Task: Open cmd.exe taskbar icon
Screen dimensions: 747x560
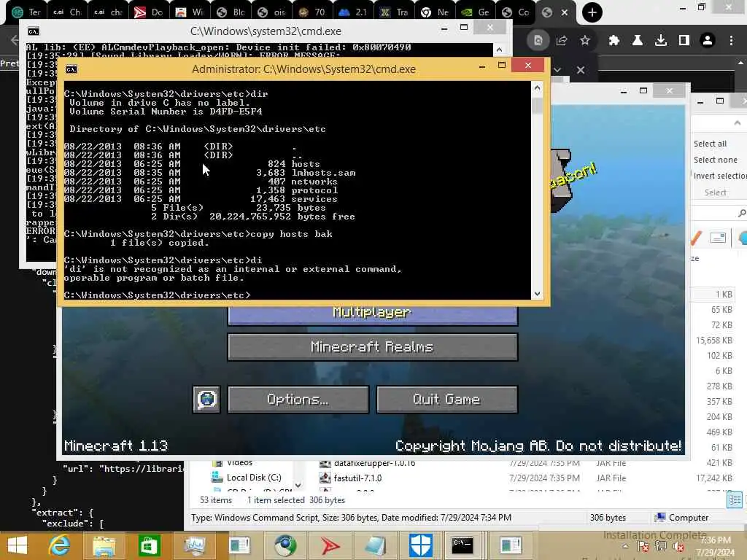Action: click(462, 545)
